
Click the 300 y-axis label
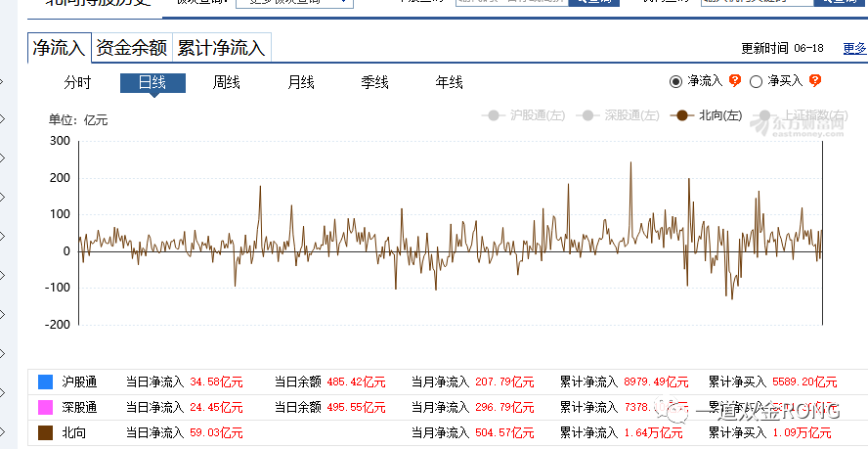coord(61,141)
